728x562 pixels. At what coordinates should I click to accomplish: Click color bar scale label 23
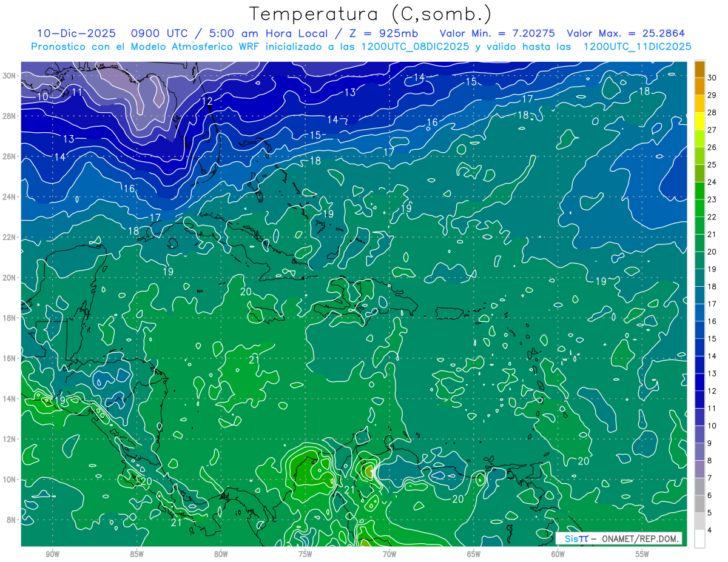tap(712, 199)
